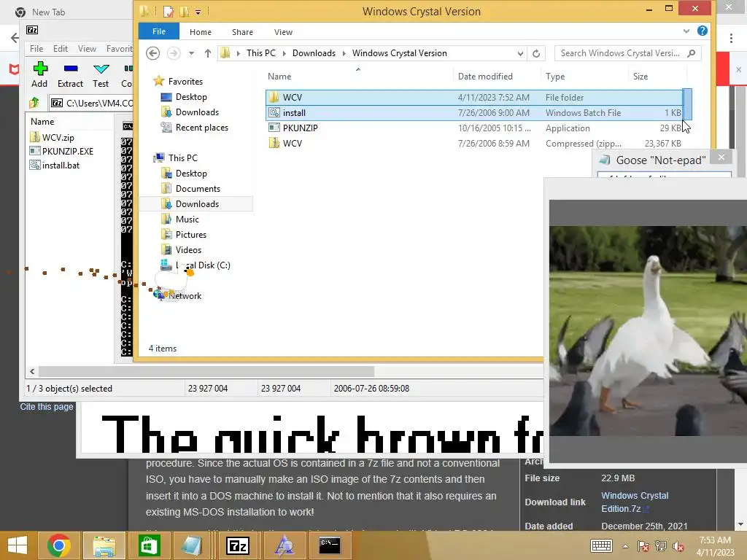Image resolution: width=747 pixels, height=560 pixels.
Task: Open the 7-Zip File menu
Action: (x=36, y=49)
